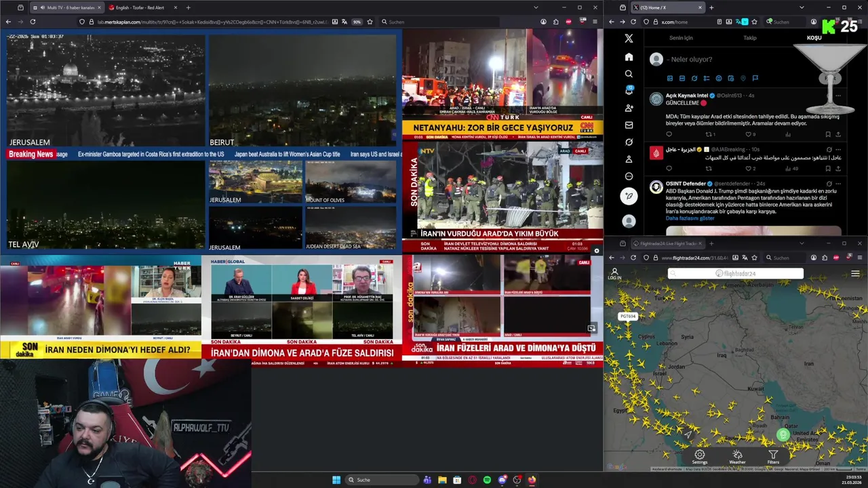Go to X home via the house icon
The width and height of the screenshot is (868, 488).
[629, 57]
